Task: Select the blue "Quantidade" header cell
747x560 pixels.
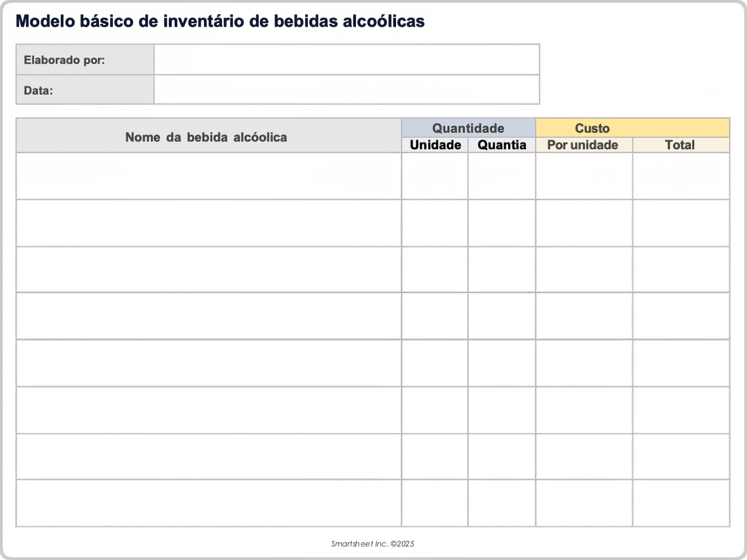Action: coord(468,128)
